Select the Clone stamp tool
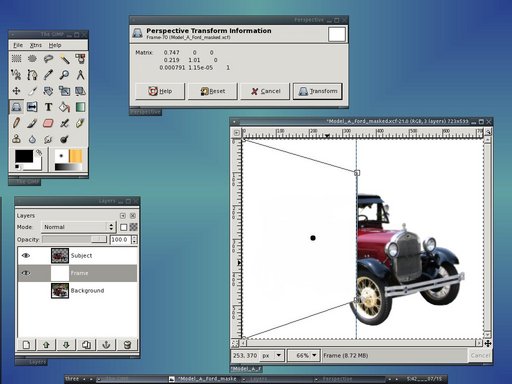The image size is (512, 384). (x=16, y=139)
